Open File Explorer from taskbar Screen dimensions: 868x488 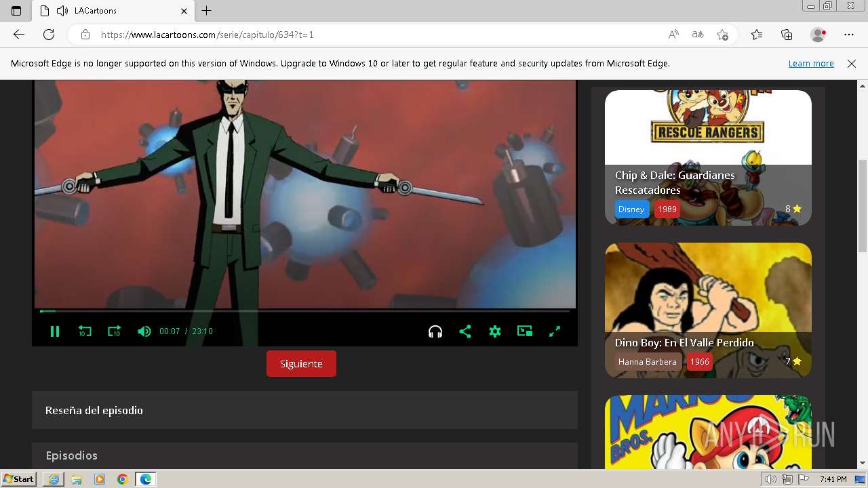point(77,479)
